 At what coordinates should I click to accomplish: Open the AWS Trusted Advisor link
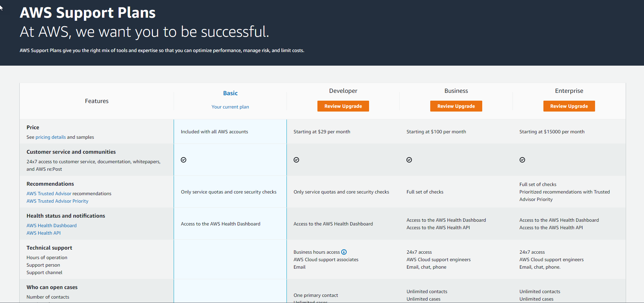coord(49,193)
